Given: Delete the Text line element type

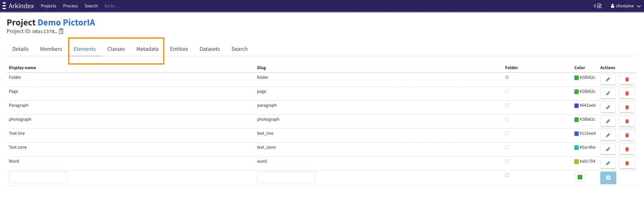Looking at the screenshot, I should [627, 135].
